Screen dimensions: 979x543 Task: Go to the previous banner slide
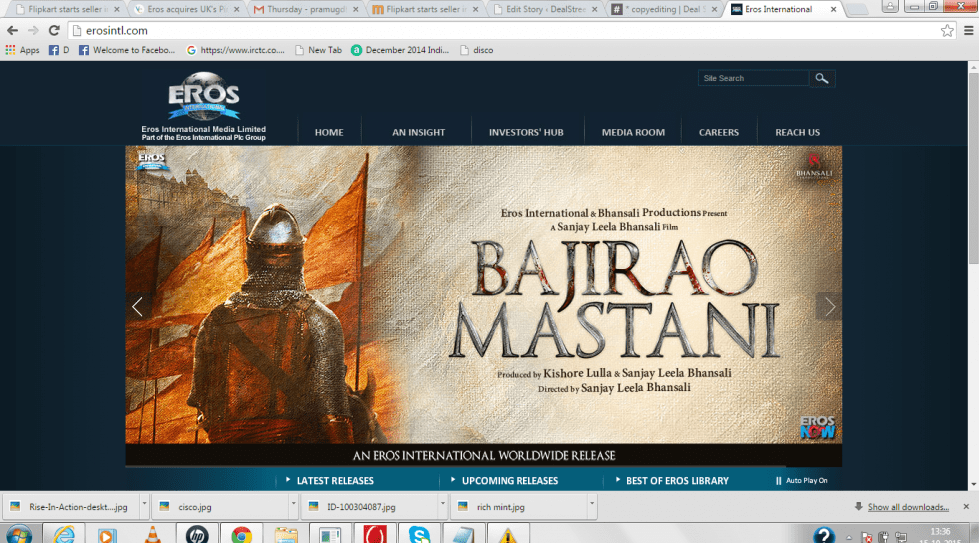[x=138, y=307]
